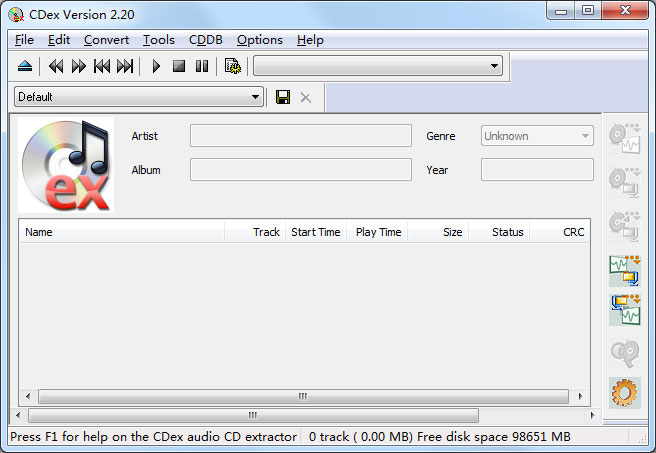Click track list scrollbar right arrow
The image size is (656, 453).
point(580,396)
